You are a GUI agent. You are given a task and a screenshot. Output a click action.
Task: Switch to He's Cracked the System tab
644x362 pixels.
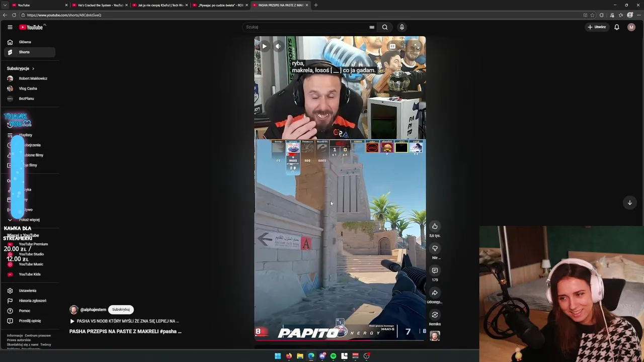[100, 5]
